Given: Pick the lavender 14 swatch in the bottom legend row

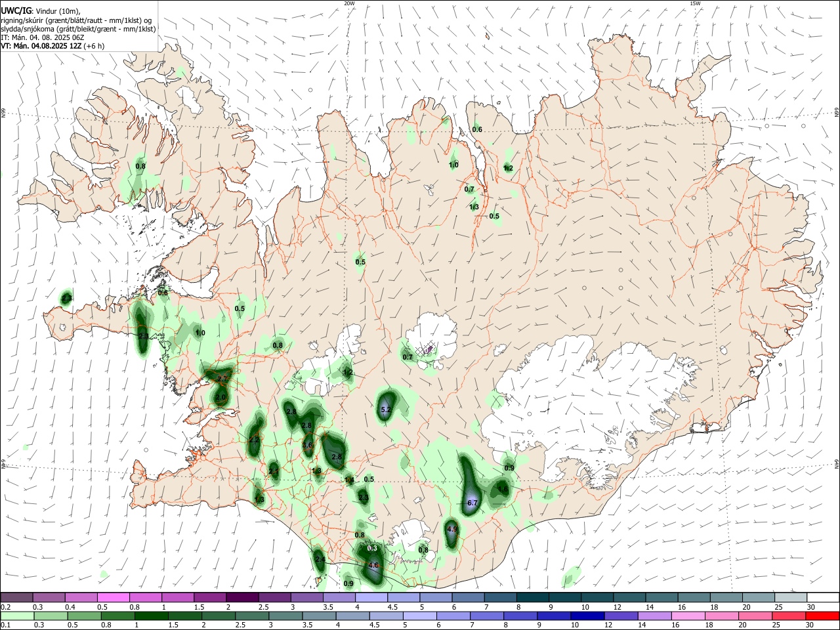Looking at the screenshot, I should point(655,616).
